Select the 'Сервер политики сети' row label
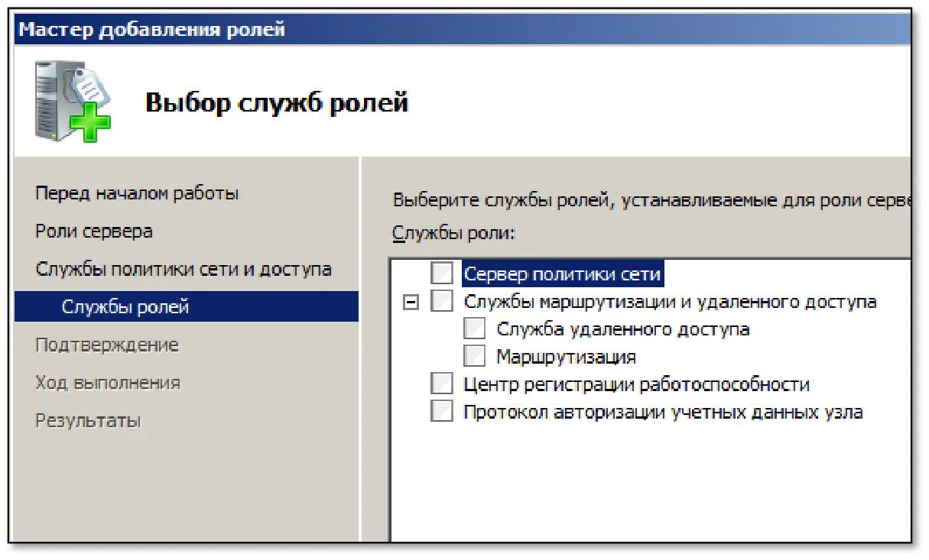This screenshot has width=929, height=560. 563,274
